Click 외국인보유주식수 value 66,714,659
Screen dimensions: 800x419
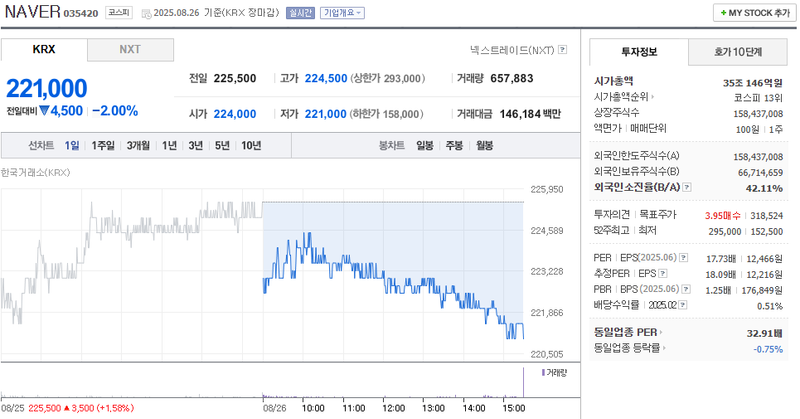tap(760, 172)
